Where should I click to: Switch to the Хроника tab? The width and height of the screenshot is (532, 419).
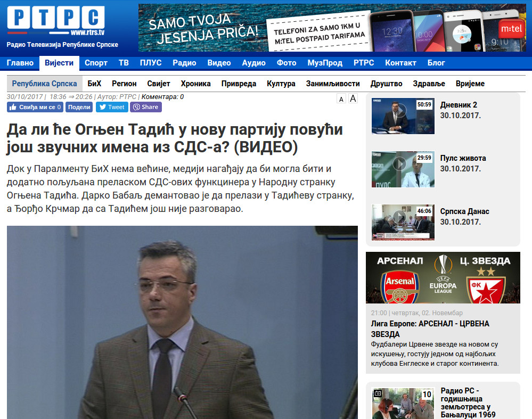click(195, 84)
